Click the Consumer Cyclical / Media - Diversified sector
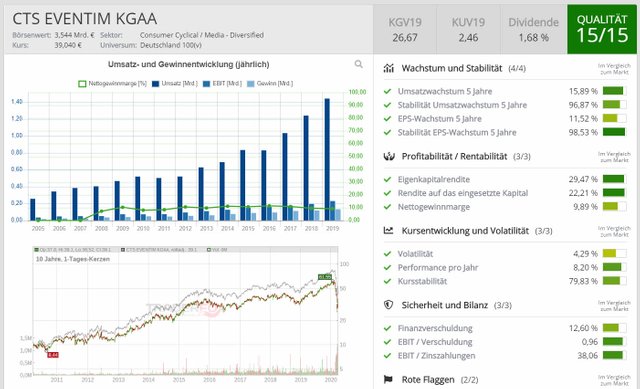Screen dimensions: 640x389 pyautogui.click(x=202, y=35)
